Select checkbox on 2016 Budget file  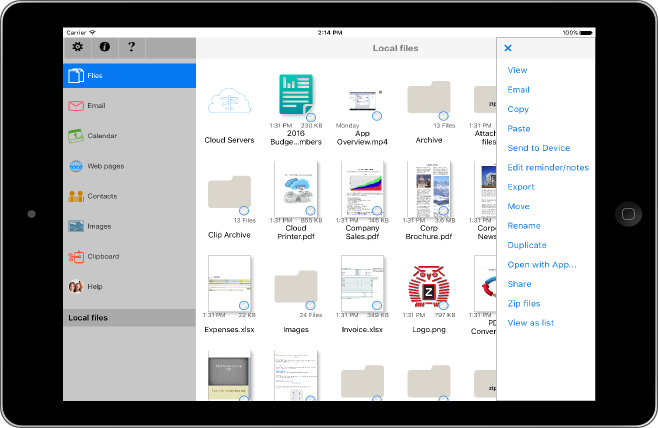point(311,117)
